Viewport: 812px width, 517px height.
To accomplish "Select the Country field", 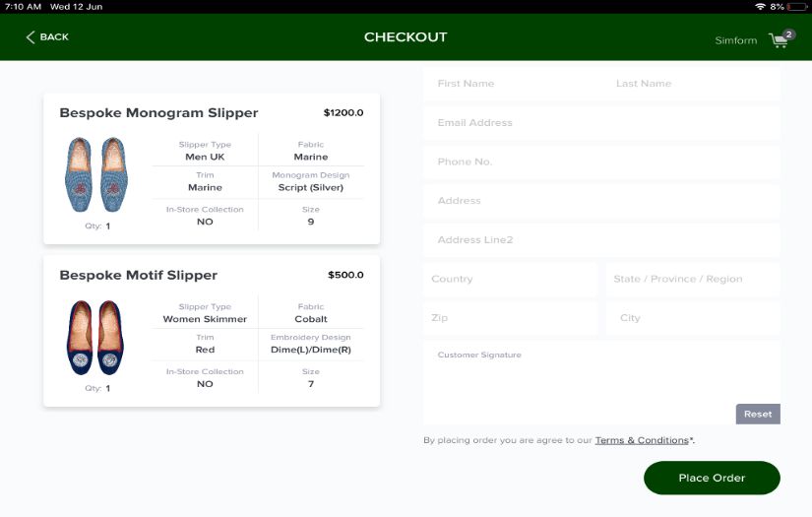I will (x=509, y=279).
